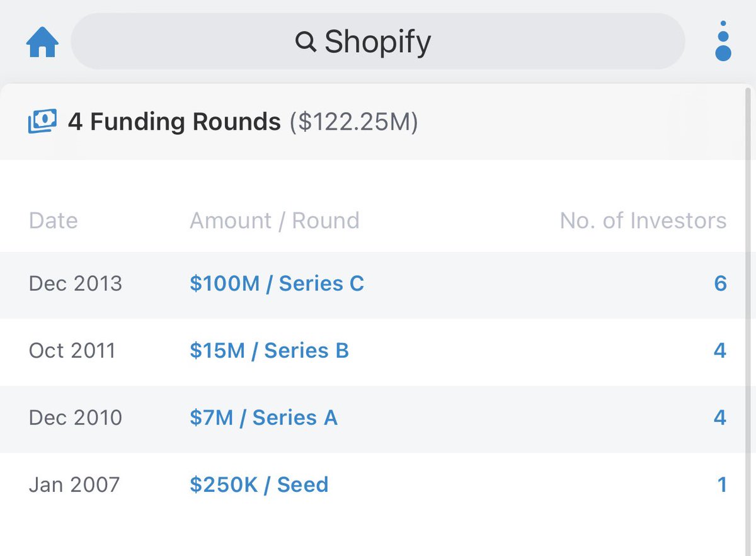The image size is (756, 556).
Task: Sort by the Date column header
Action: point(54,221)
